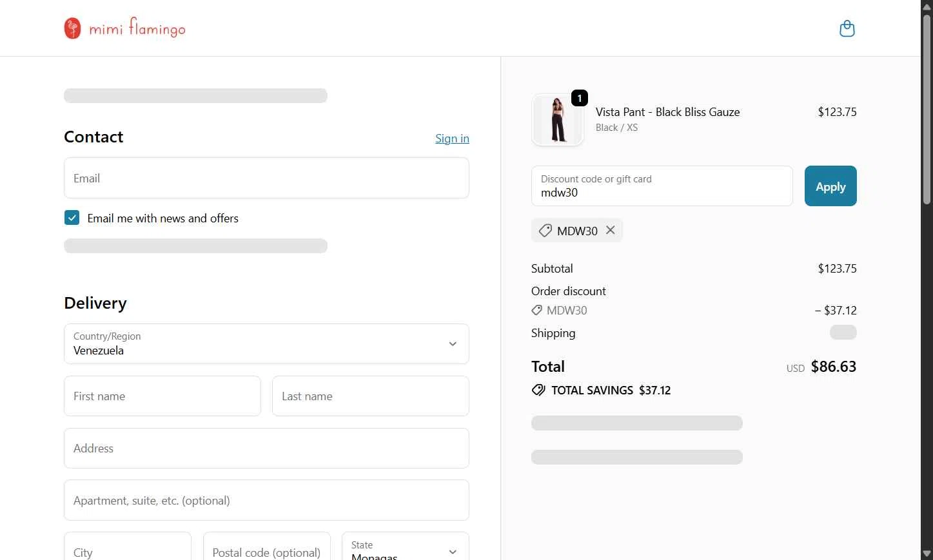Click the Contact section heading

[93, 137]
